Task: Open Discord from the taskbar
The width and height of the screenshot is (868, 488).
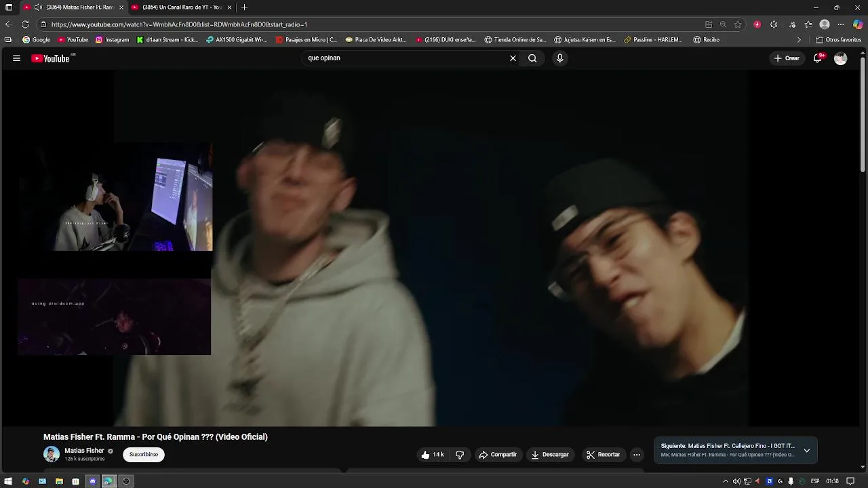Action: [x=92, y=481]
